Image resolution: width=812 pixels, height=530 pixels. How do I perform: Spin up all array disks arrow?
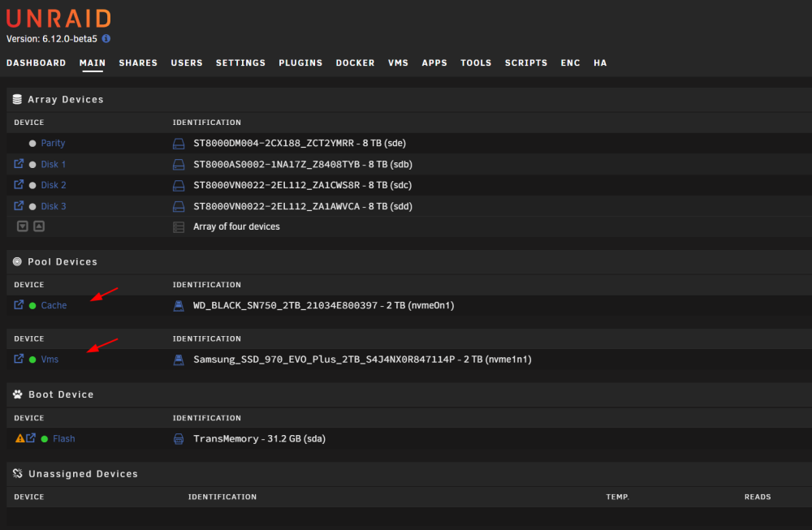[39, 226]
